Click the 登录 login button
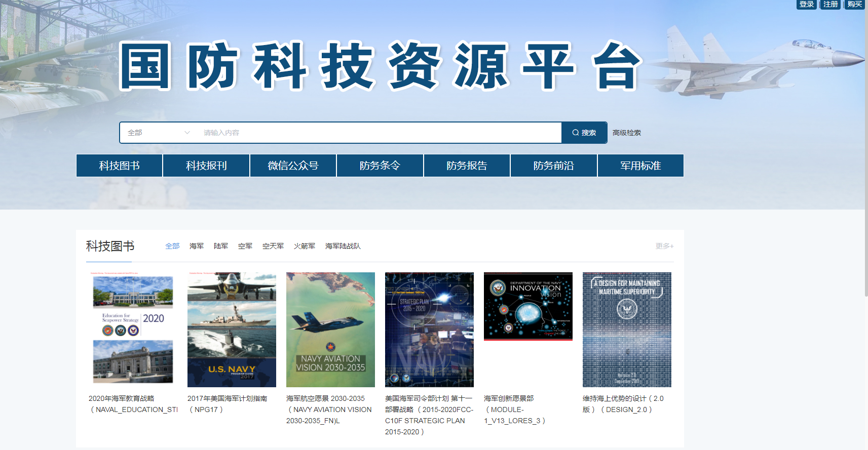868x450 pixels. (x=807, y=4)
